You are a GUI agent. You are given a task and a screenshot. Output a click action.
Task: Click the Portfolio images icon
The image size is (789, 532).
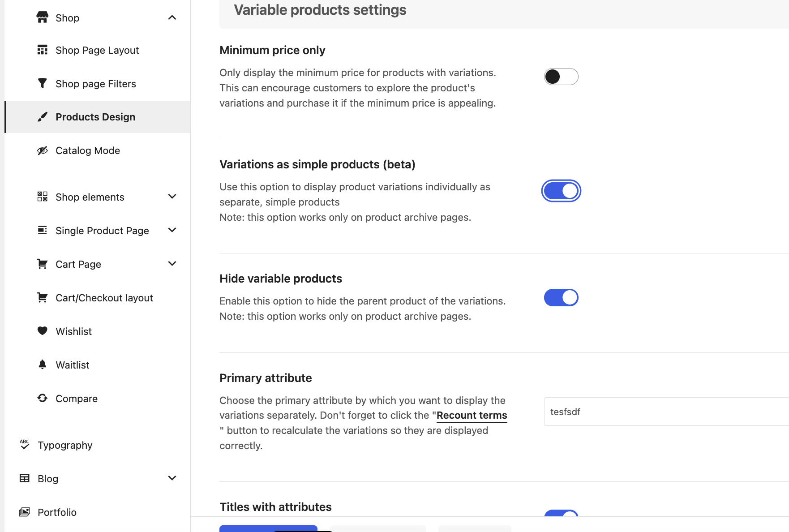click(25, 512)
